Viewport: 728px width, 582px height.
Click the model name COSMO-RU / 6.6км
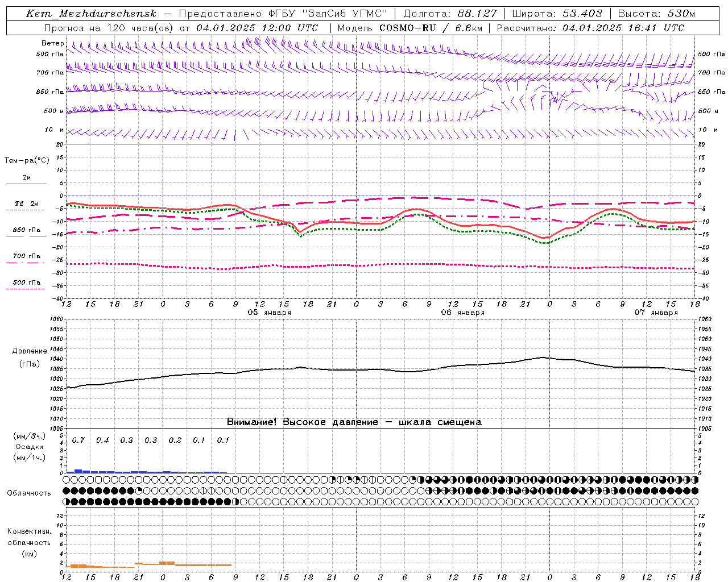click(431, 28)
